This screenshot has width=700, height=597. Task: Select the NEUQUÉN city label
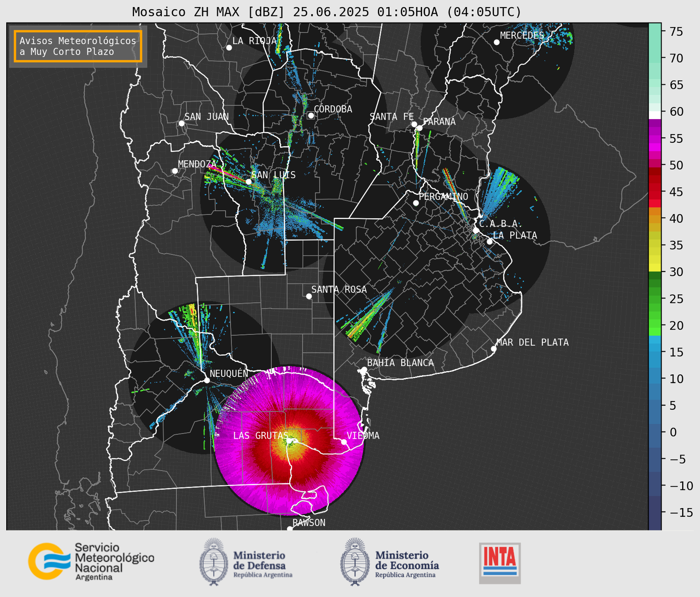tap(229, 373)
